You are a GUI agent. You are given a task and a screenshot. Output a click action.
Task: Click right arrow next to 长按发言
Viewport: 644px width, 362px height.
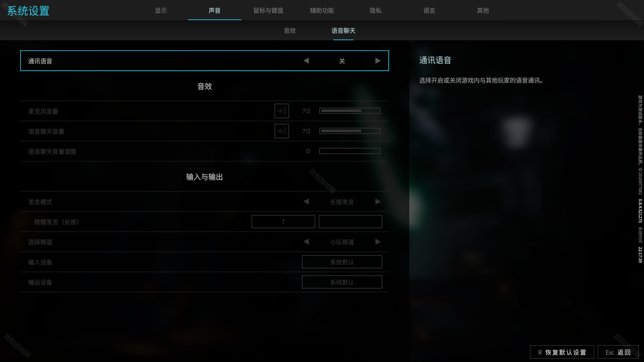378,202
